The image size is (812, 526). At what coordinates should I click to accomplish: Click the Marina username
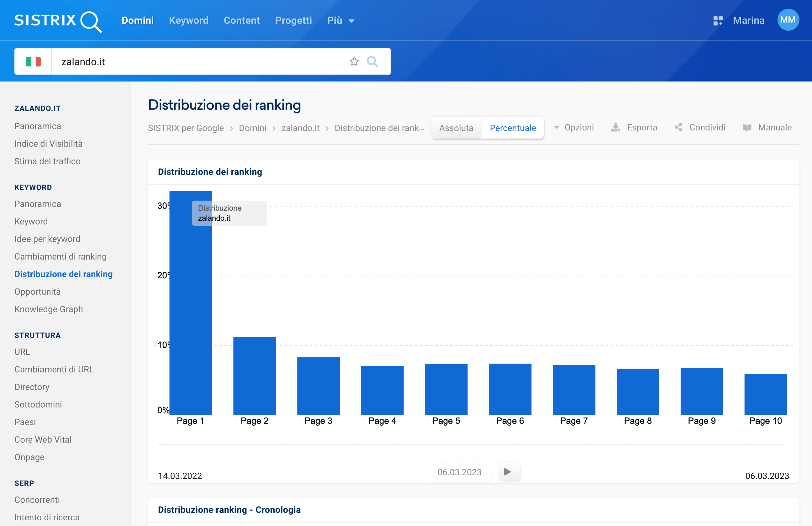pos(749,20)
